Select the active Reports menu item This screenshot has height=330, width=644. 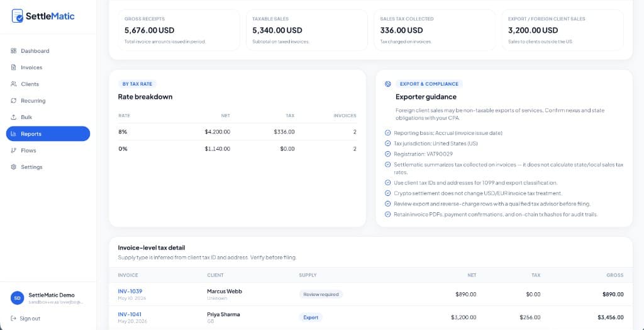click(48, 134)
